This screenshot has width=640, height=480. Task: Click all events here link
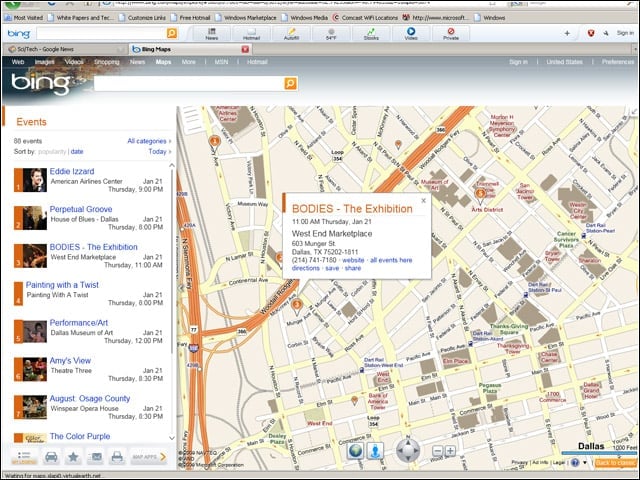391,260
